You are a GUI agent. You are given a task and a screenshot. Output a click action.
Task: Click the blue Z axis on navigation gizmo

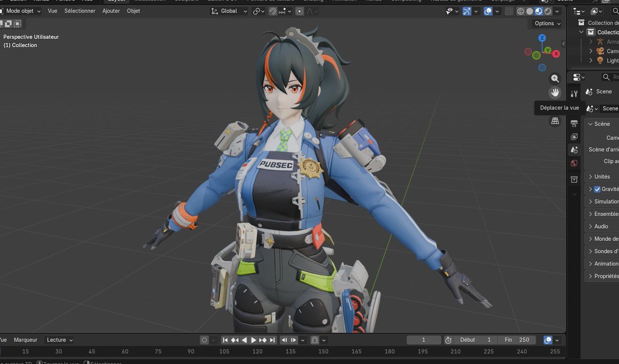pyautogui.click(x=542, y=38)
